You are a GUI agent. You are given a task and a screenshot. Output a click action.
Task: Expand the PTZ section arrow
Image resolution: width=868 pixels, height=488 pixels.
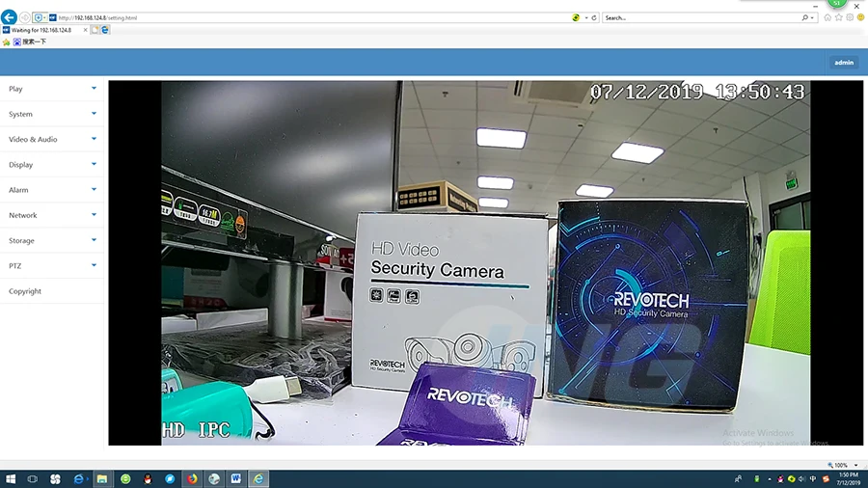(94, 265)
